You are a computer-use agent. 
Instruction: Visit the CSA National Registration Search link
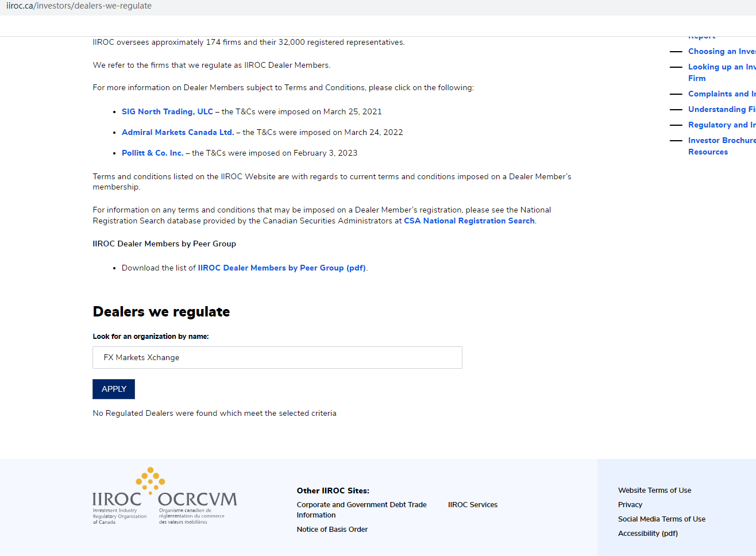click(469, 221)
